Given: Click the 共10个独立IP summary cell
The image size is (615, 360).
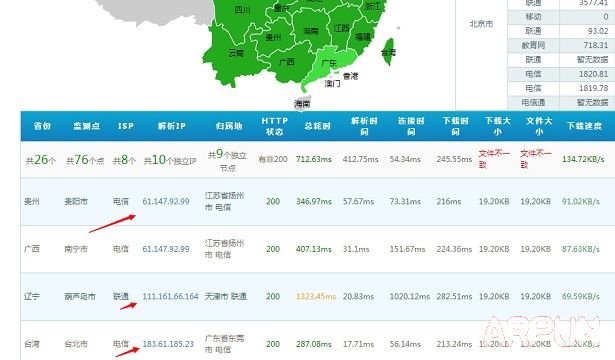Looking at the screenshot, I should coord(170,160).
